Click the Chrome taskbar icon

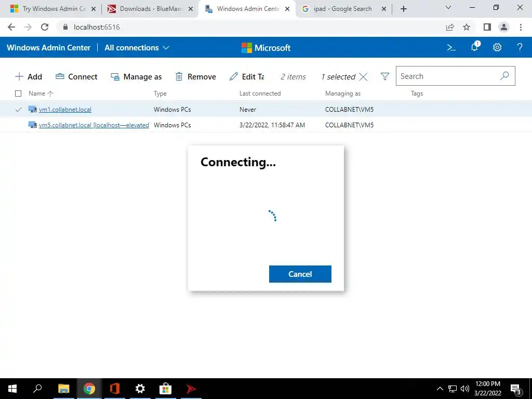(89, 389)
